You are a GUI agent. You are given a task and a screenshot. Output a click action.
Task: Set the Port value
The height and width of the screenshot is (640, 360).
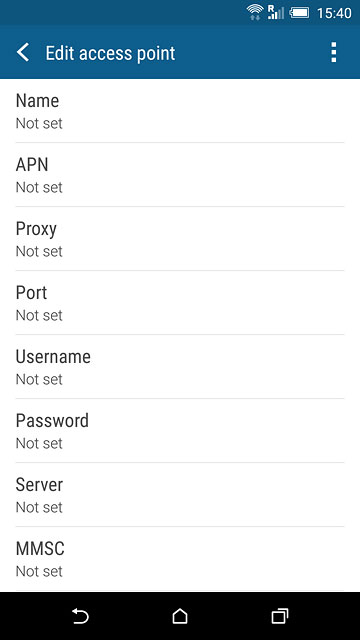coord(180,303)
